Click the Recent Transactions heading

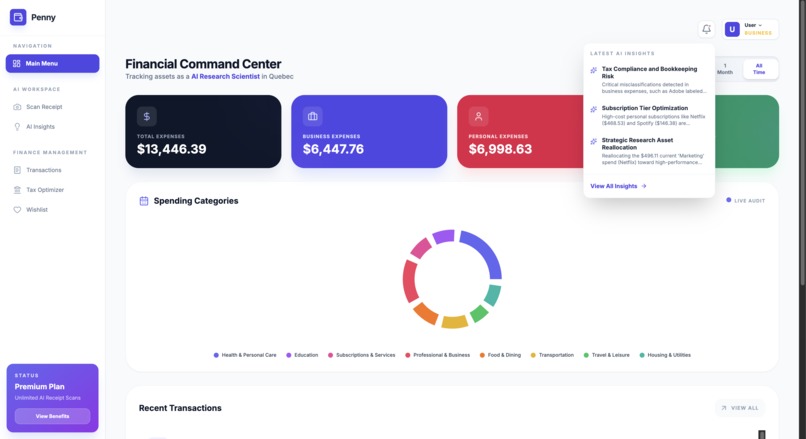click(180, 408)
